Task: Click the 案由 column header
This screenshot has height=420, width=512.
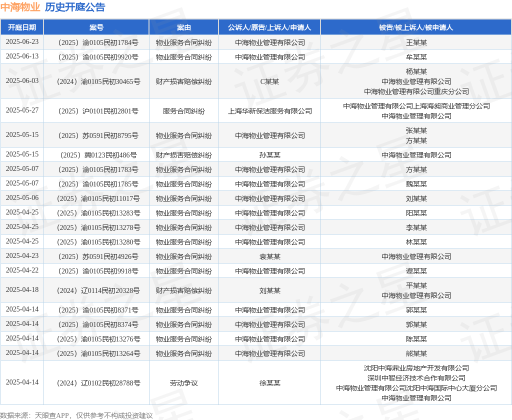Action: pyautogui.click(x=184, y=27)
